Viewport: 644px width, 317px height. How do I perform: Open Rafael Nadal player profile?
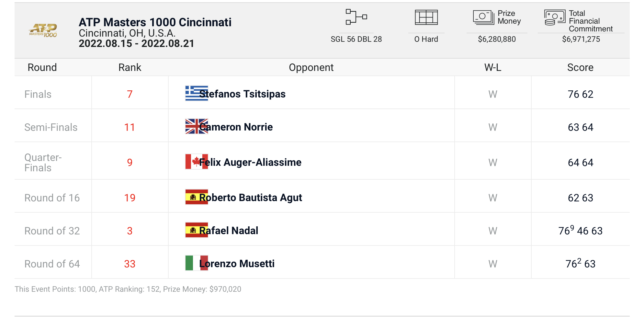point(229,231)
